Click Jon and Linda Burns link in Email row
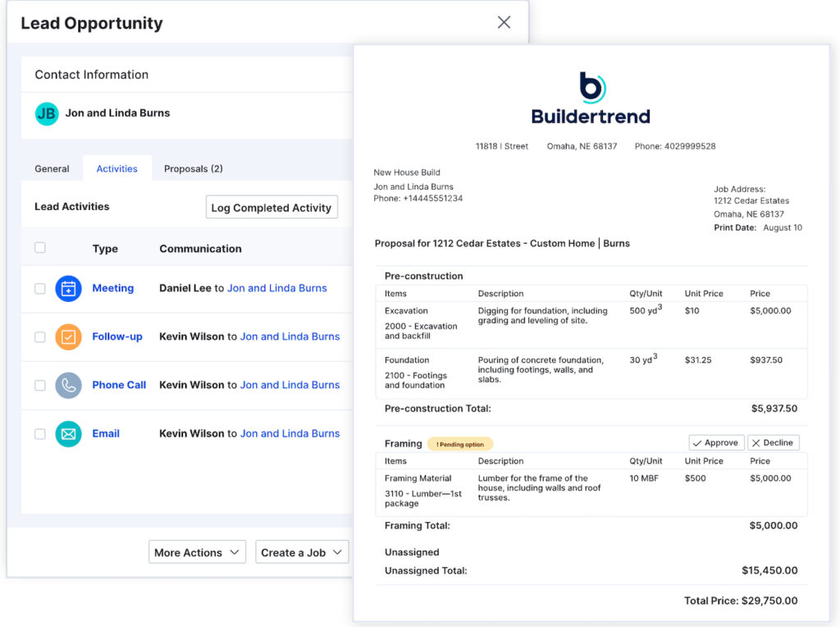This screenshot has height=627, width=840. 290,433
